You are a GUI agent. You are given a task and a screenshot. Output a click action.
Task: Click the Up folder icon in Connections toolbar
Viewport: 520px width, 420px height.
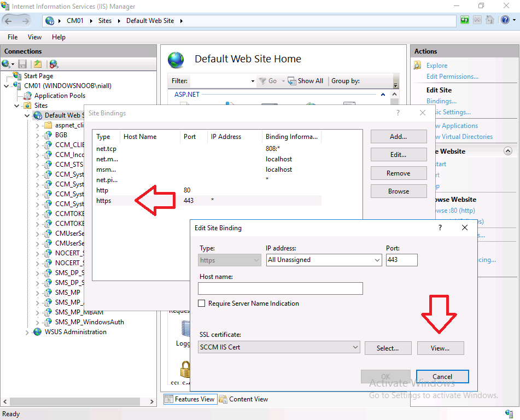[38, 64]
